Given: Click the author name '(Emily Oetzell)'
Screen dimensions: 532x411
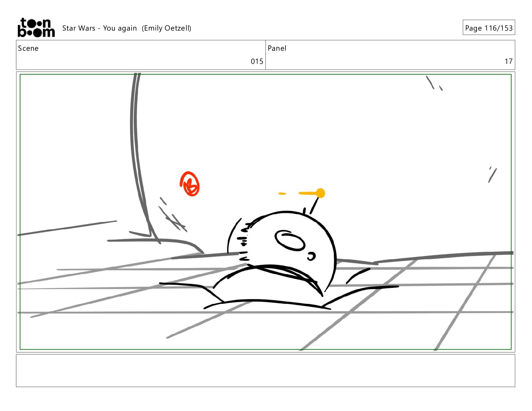Looking at the screenshot, I should [166, 28].
